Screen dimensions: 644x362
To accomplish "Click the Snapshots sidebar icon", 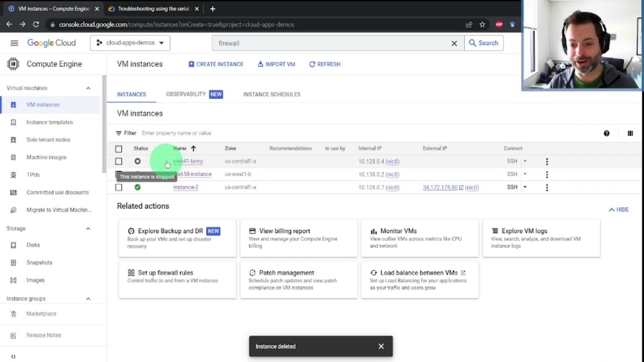I will tap(13, 262).
